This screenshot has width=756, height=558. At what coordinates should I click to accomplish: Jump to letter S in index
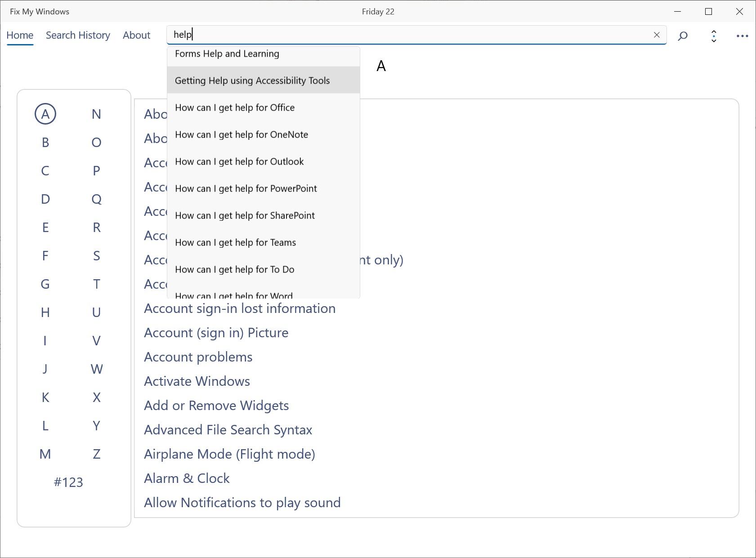[96, 256]
